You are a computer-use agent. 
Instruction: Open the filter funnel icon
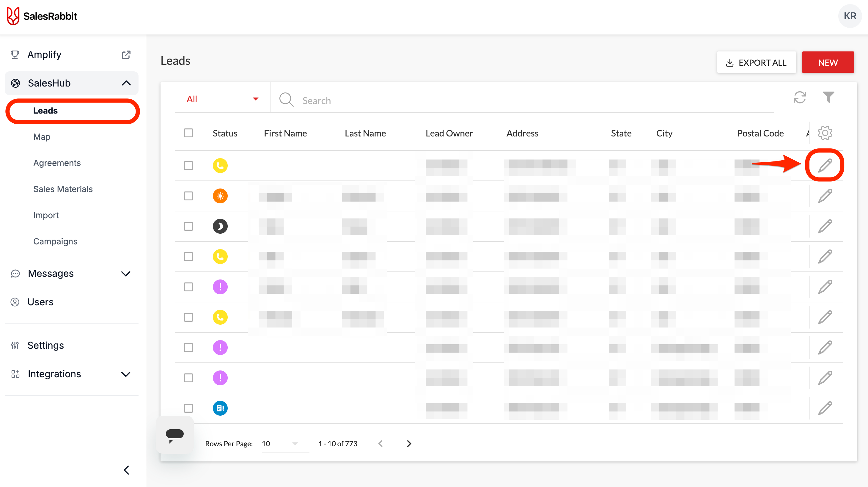click(x=828, y=98)
